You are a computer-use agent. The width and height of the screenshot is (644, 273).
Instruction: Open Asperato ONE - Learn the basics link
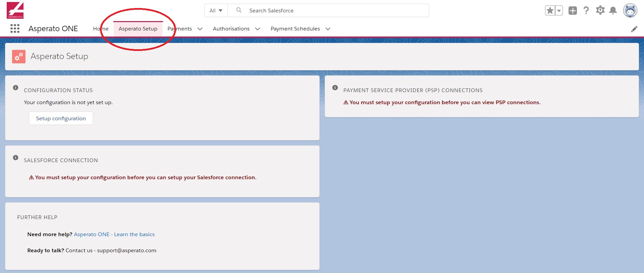pyautogui.click(x=114, y=234)
